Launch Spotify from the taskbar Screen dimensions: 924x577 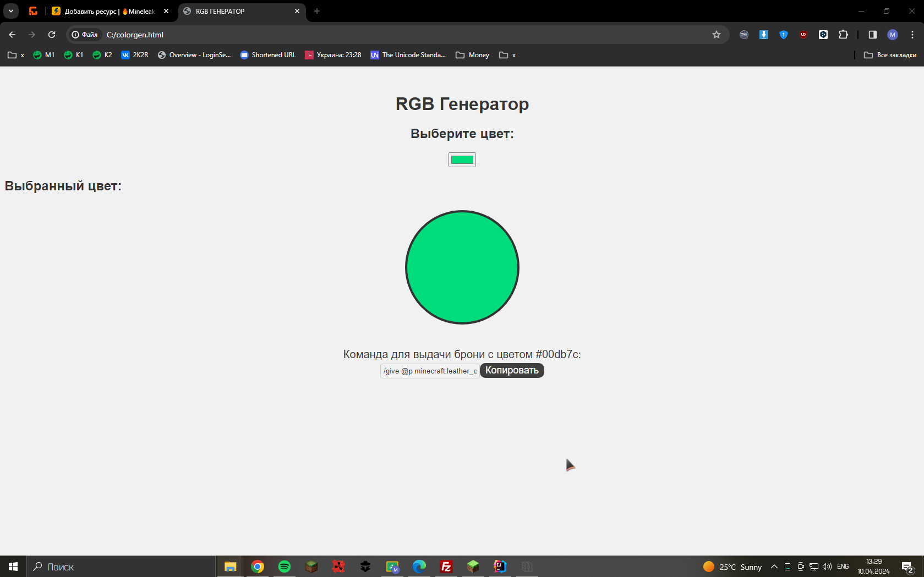click(x=285, y=567)
